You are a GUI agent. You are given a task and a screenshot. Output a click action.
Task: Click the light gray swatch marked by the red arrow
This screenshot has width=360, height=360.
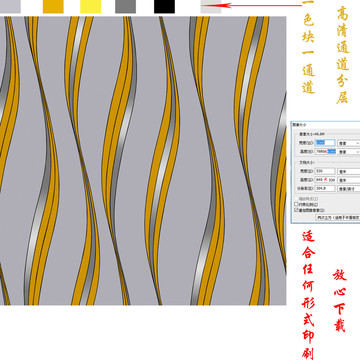(211, 7)
